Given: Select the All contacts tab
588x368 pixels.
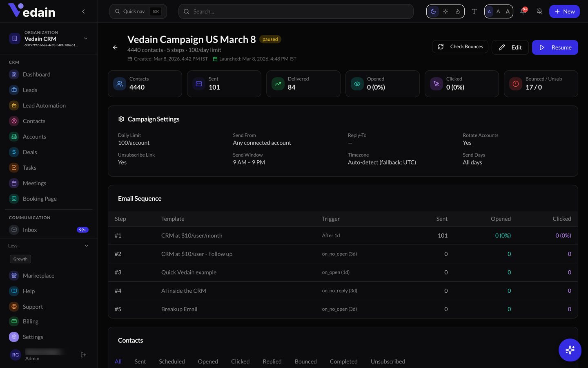Looking at the screenshot, I should point(118,361).
